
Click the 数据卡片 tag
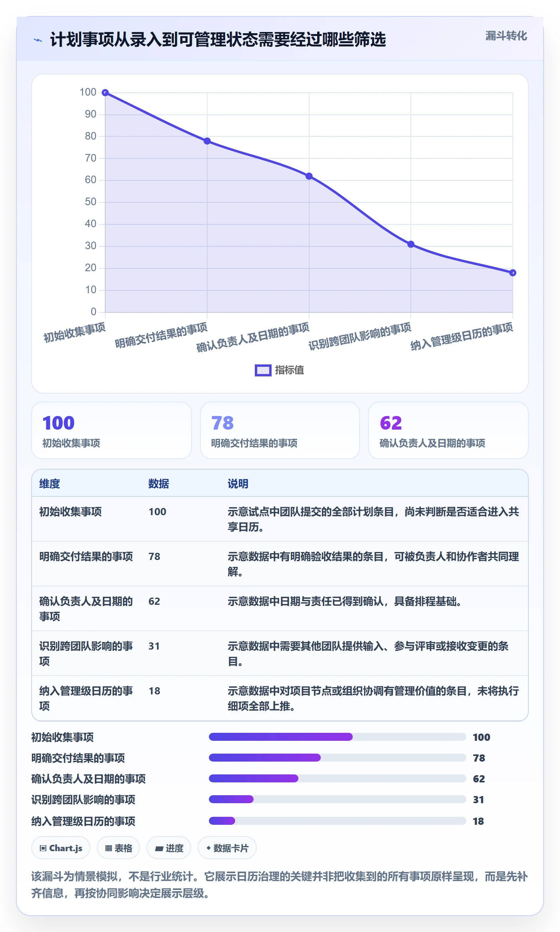[227, 848]
